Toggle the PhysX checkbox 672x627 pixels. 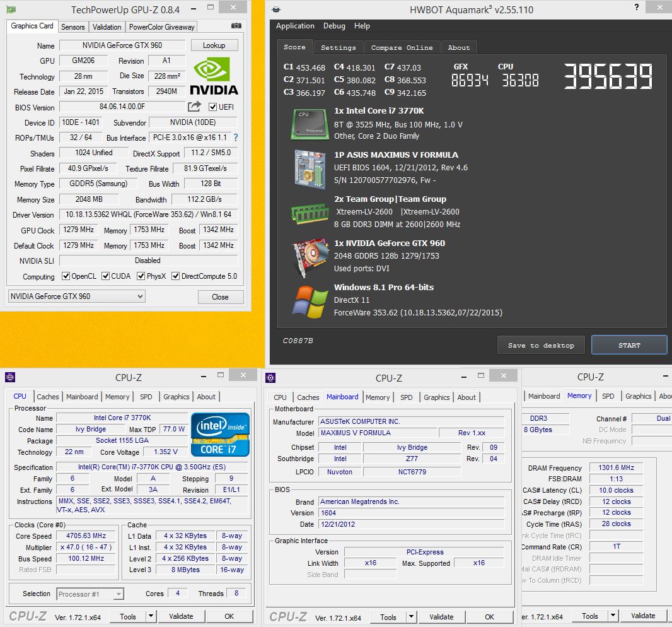141,276
